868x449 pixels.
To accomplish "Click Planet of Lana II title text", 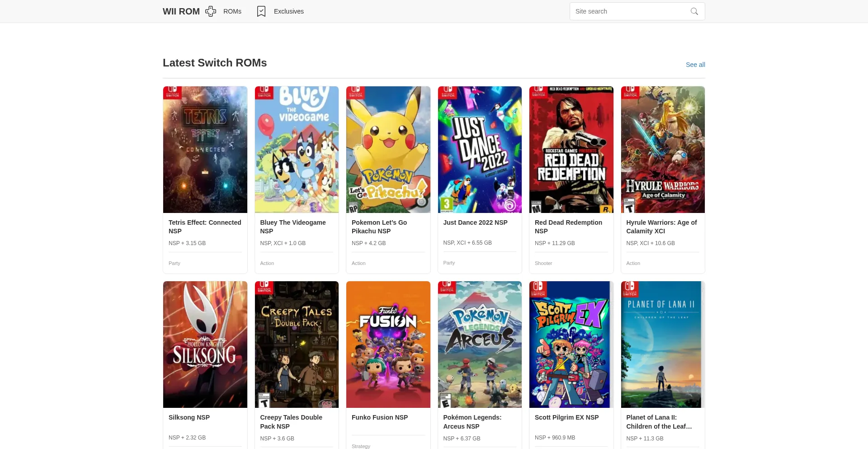I will [x=659, y=422].
